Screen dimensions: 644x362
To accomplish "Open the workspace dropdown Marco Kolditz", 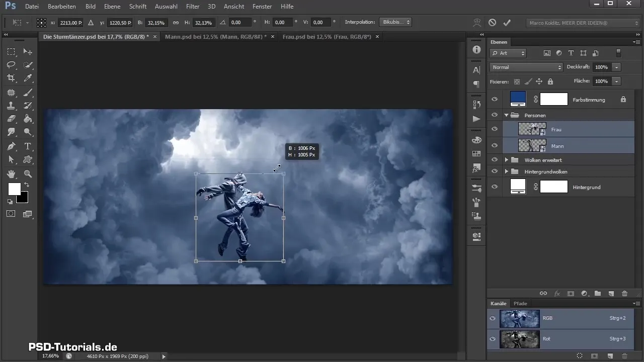I will click(583, 23).
